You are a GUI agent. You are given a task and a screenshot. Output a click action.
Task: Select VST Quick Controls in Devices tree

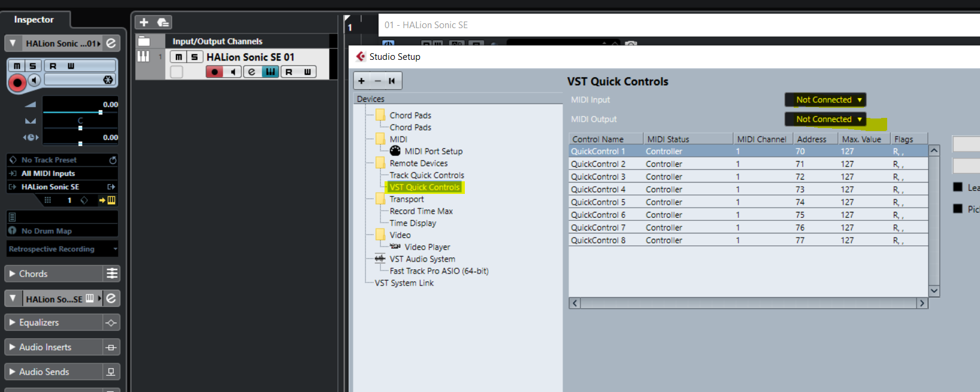coord(425,187)
